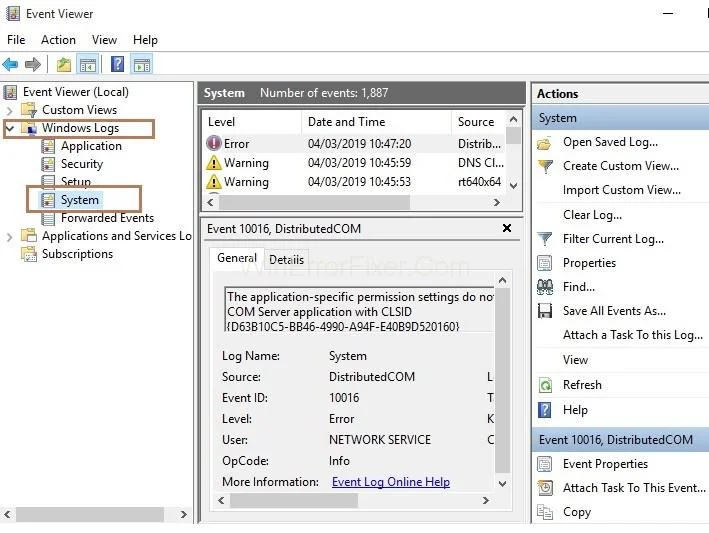Collapse the Windows Logs tree node
This screenshot has width=709, height=533.
pyautogui.click(x=10, y=128)
